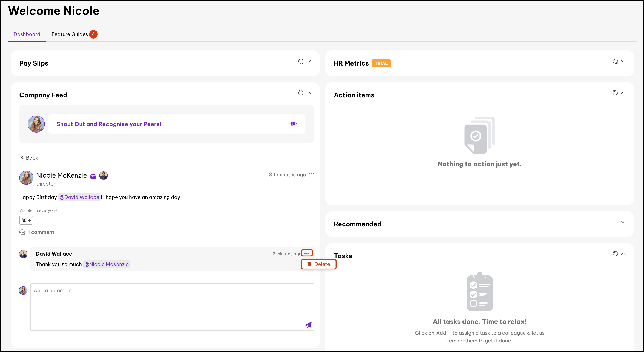Open options menu on Nicole's post
This screenshot has height=352, width=644.
click(x=311, y=174)
